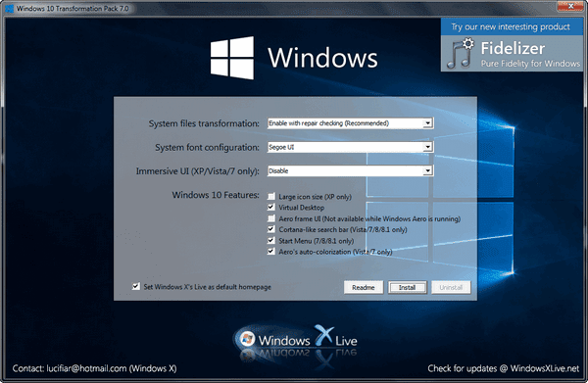Click 'Enable with repair checking' combo value
Image resolution: width=588 pixels, height=383 pixels.
pos(350,122)
